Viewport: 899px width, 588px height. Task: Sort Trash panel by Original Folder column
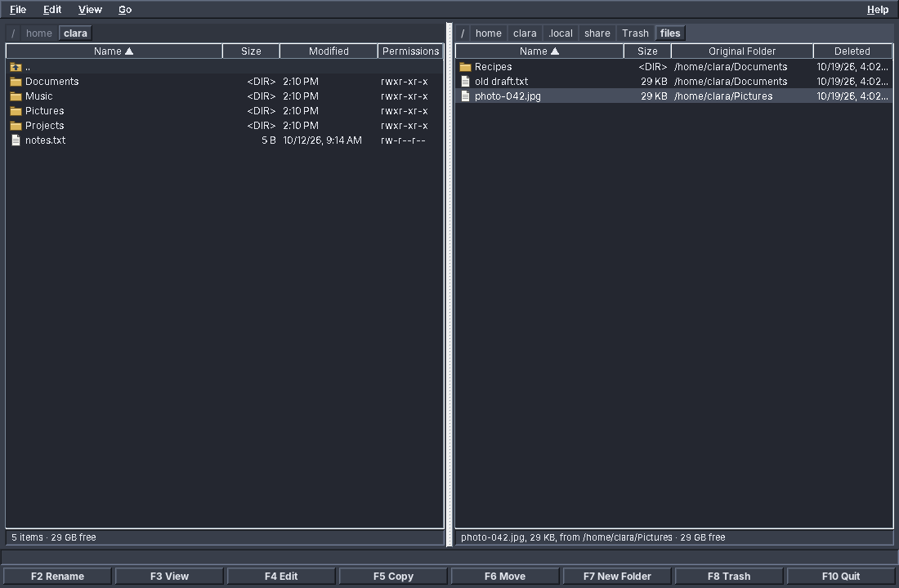tap(742, 51)
